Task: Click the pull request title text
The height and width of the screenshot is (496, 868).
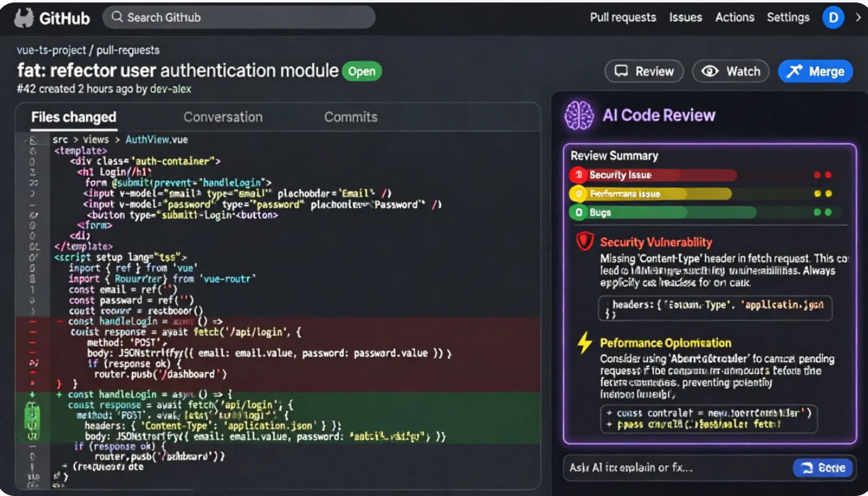Action: pos(178,71)
